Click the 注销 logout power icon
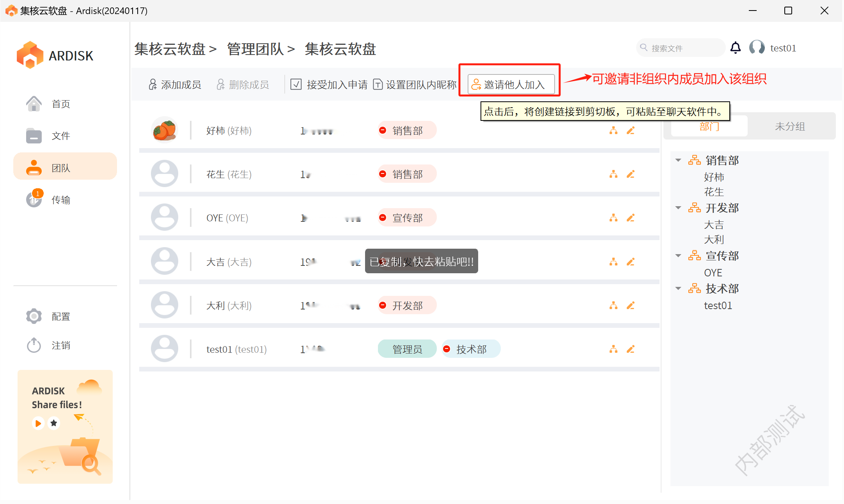 34,345
